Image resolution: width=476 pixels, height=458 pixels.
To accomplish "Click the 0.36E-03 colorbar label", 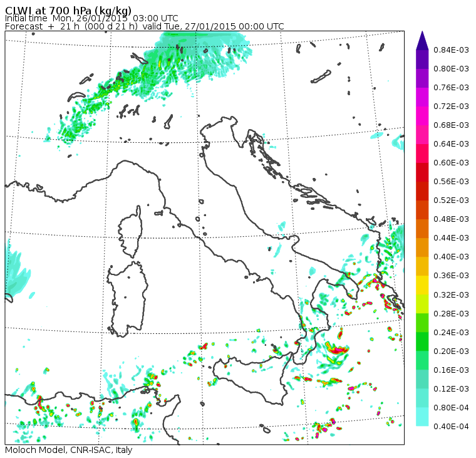I will [451, 276].
